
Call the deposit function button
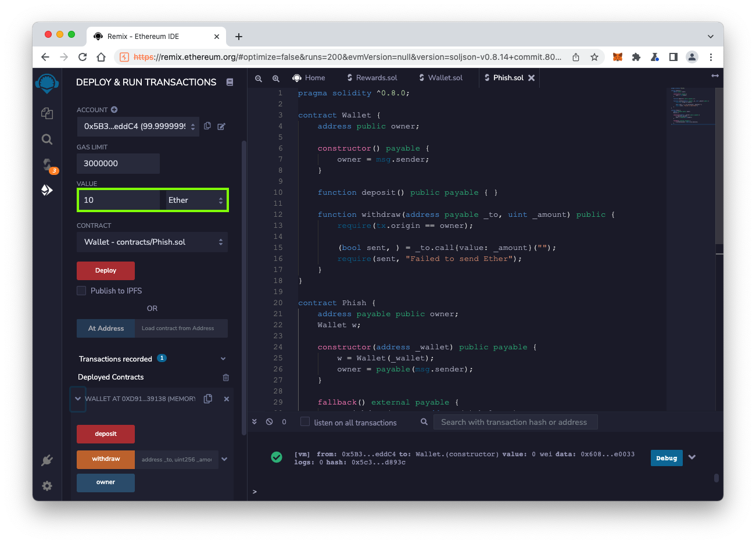[106, 434]
